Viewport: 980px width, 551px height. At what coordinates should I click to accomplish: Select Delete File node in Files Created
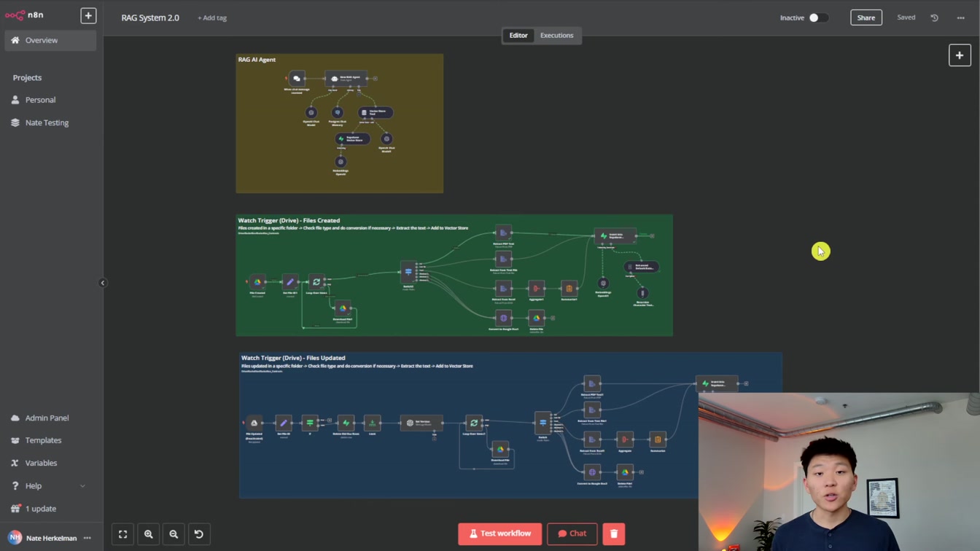[536, 318]
